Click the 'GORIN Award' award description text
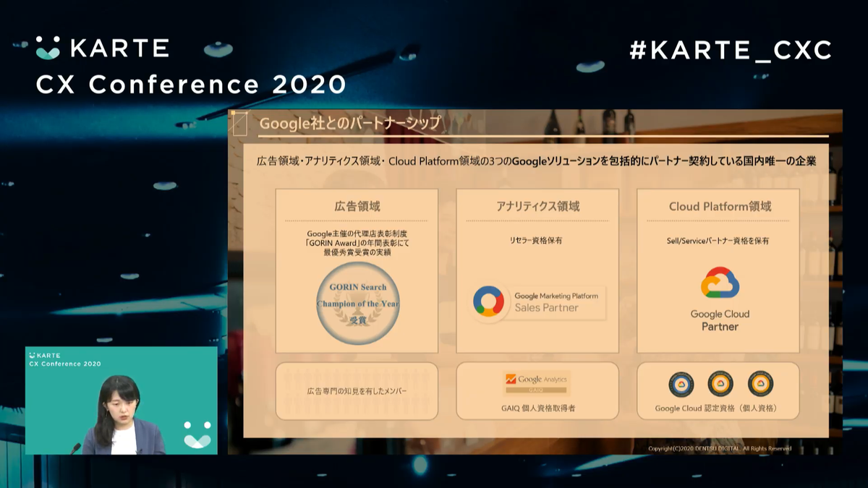This screenshot has width=868, height=488. pyautogui.click(x=357, y=243)
